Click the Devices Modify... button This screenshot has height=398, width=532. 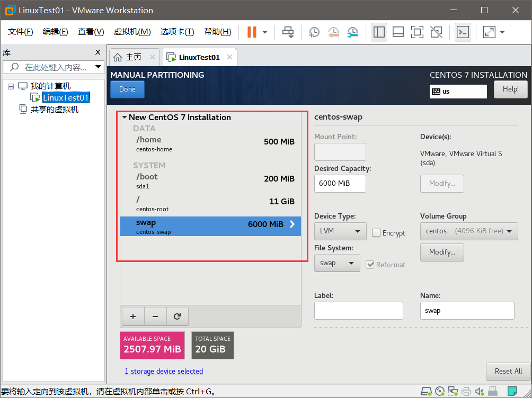(x=442, y=184)
